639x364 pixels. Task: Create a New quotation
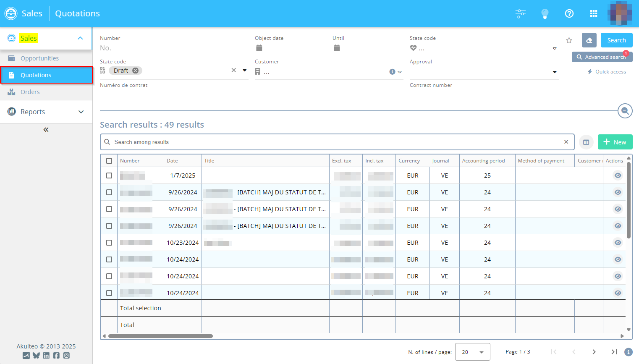point(615,142)
